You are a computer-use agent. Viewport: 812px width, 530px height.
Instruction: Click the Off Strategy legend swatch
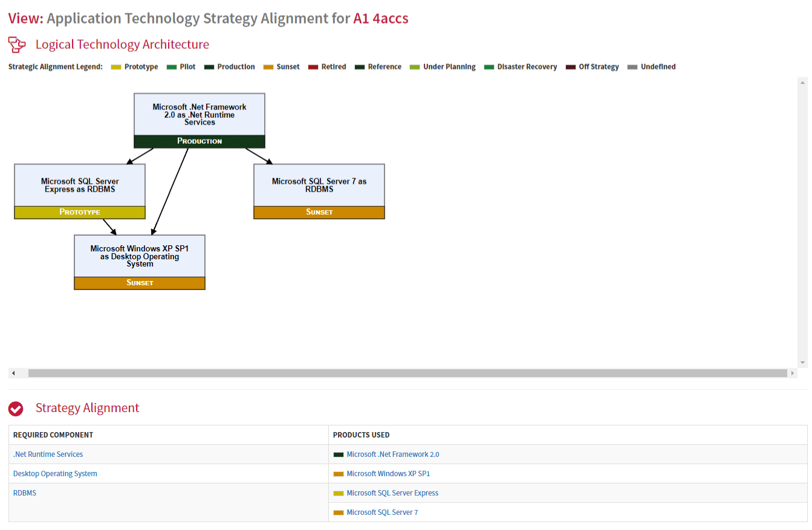click(x=571, y=67)
